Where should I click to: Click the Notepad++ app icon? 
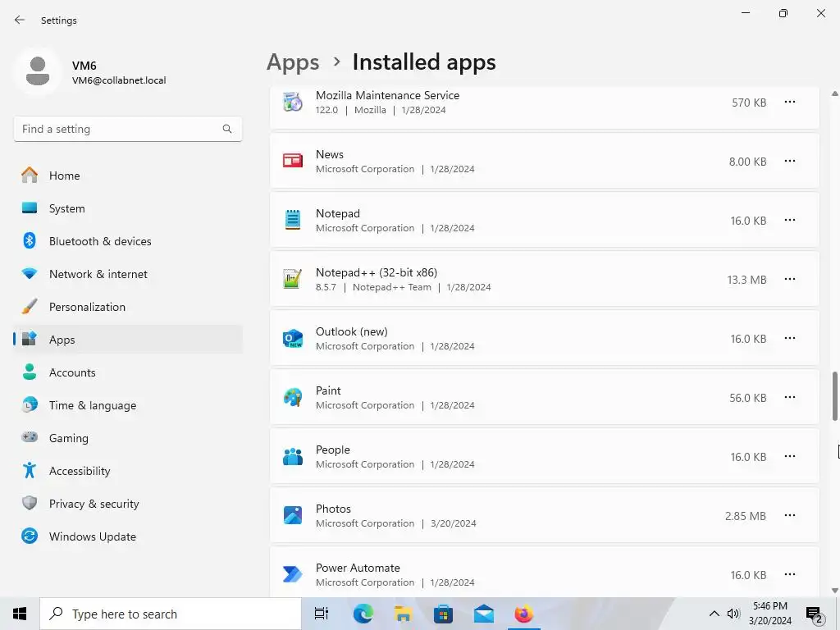pos(293,279)
